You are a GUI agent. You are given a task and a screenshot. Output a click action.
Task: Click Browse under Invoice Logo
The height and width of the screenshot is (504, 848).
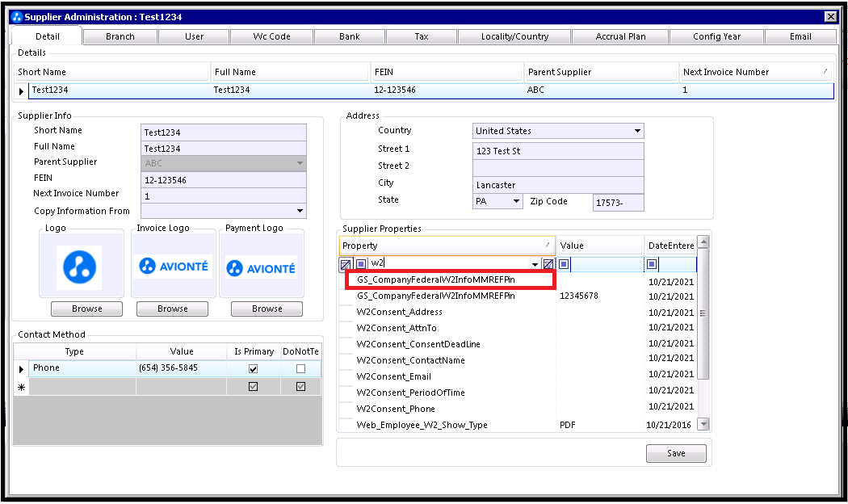point(173,309)
